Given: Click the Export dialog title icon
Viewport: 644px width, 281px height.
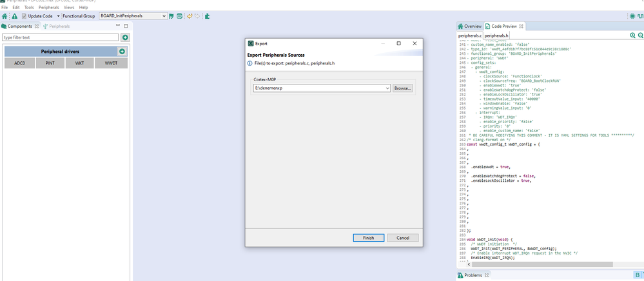Looking at the screenshot, I should coord(251,44).
